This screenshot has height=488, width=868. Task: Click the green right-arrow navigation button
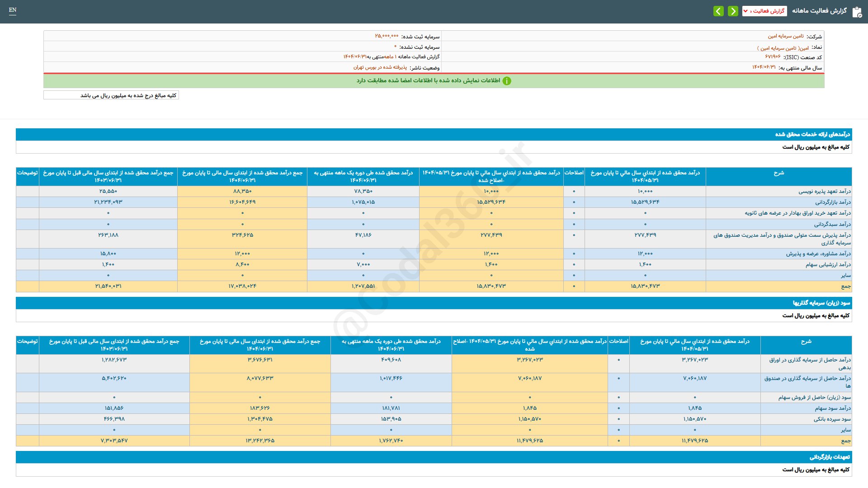click(733, 11)
